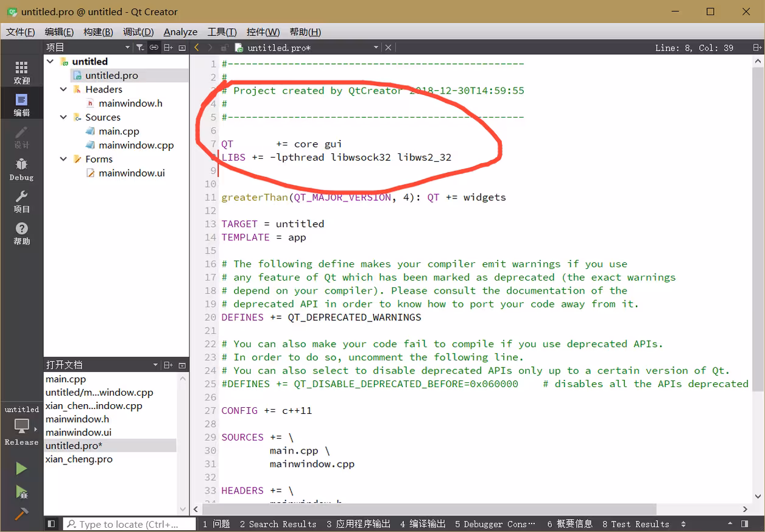Split the 打开文档 pane

point(168,365)
